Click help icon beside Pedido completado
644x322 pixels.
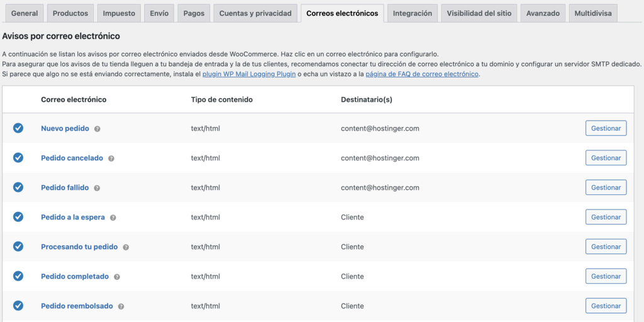coord(117,277)
